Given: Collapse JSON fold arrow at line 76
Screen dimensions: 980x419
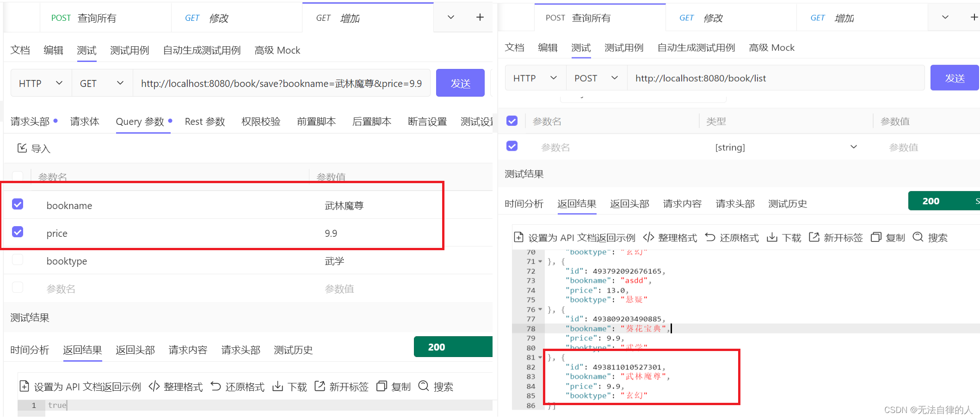Looking at the screenshot, I should pos(540,309).
